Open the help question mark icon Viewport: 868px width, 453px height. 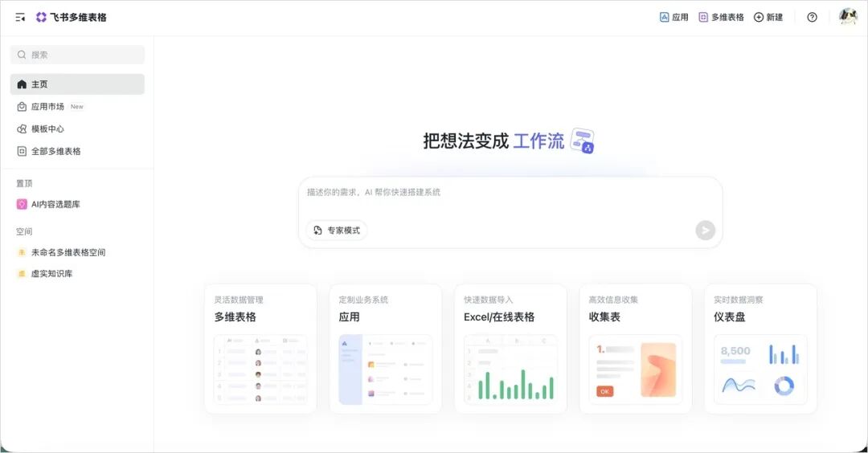pos(812,17)
